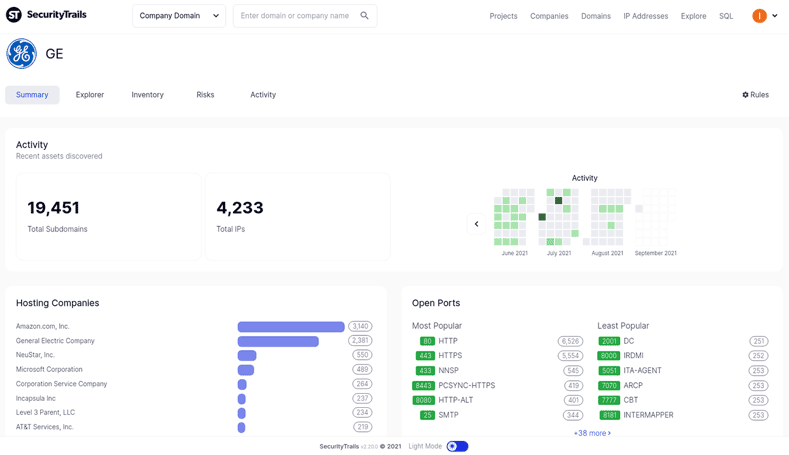Open SQL in top navigation
This screenshot has height=455, width=789.
726,16
